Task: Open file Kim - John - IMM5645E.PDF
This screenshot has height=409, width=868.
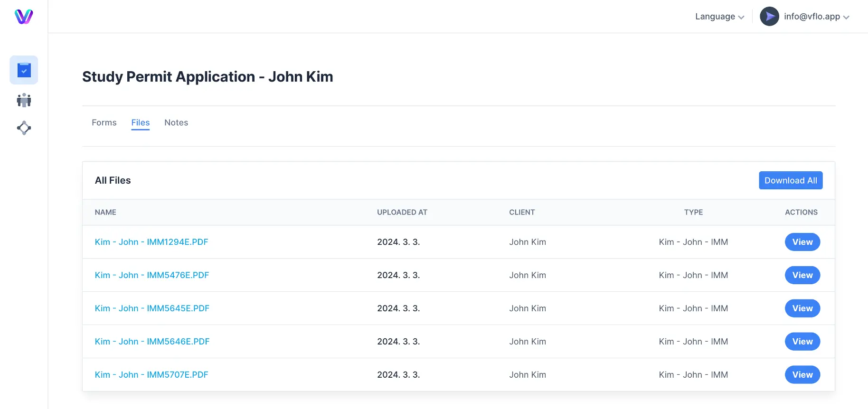Action: point(152,308)
